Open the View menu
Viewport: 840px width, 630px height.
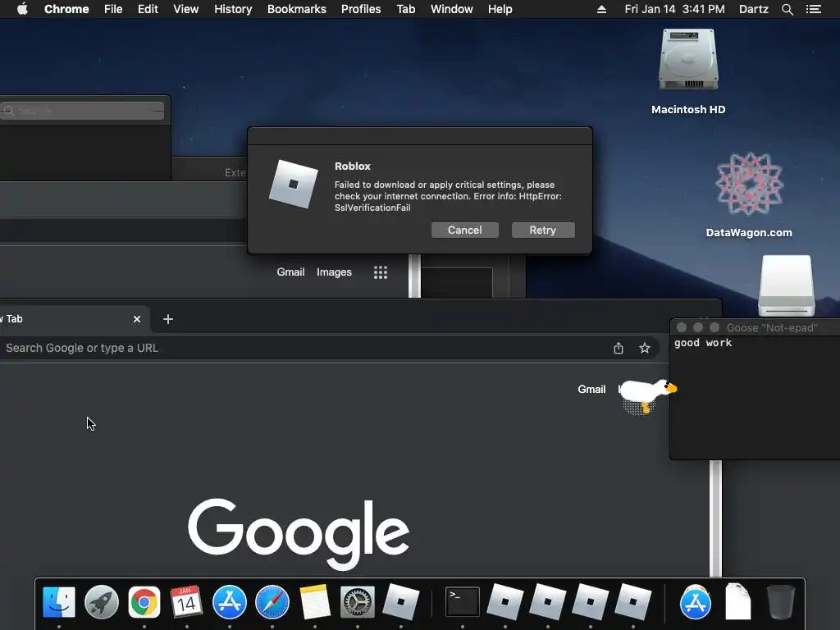(x=186, y=9)
